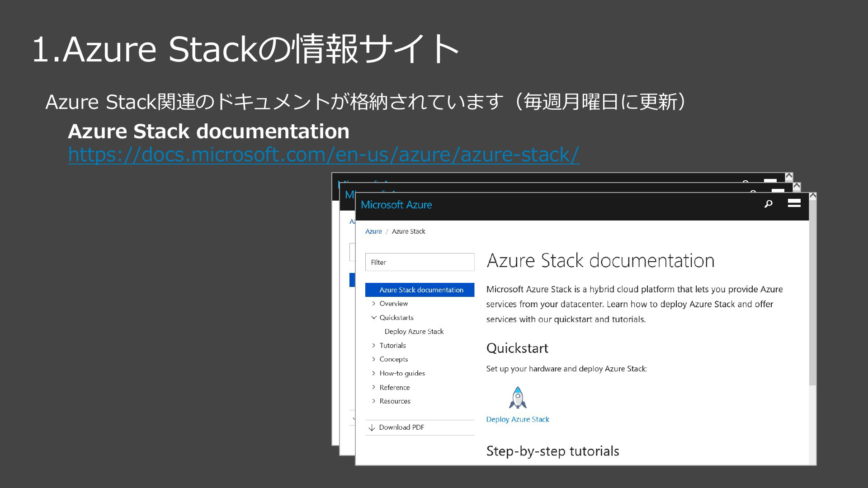Select the How-to guides sidebar label

point(402,373)
